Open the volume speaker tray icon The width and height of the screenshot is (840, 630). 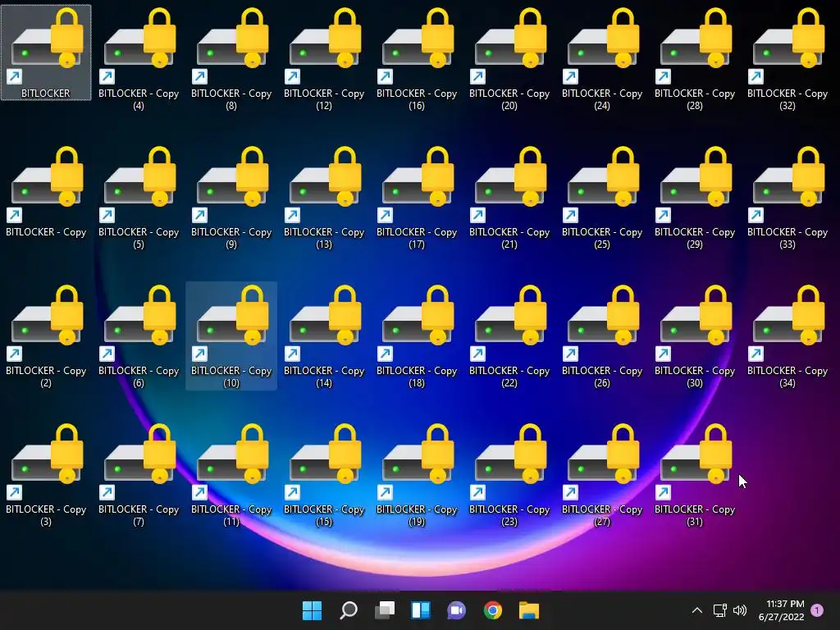click(740, 610)
